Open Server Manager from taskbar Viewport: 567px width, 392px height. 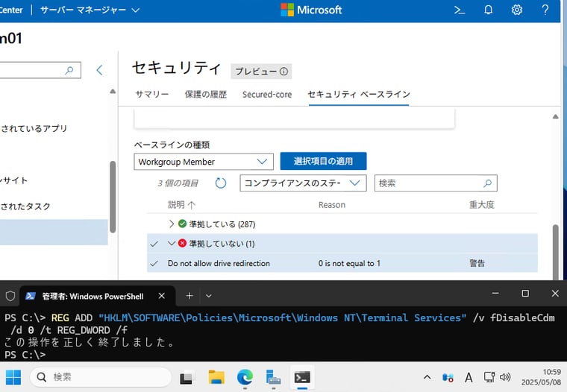273,378
